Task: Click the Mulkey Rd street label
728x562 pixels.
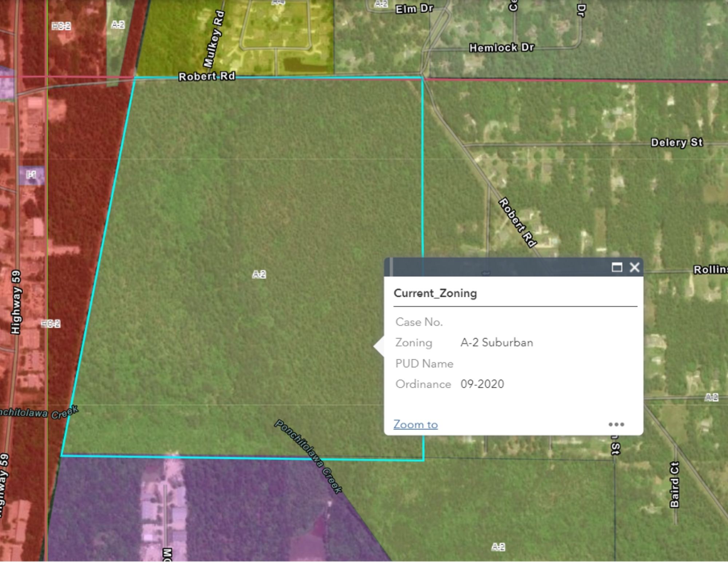Action: click(x=214, y=39)
